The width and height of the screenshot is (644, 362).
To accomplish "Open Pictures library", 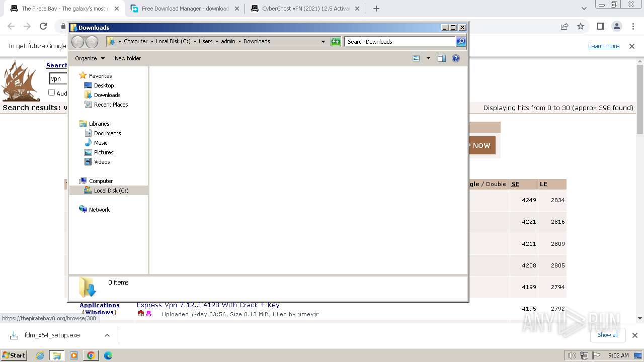I will click(104, 152).
